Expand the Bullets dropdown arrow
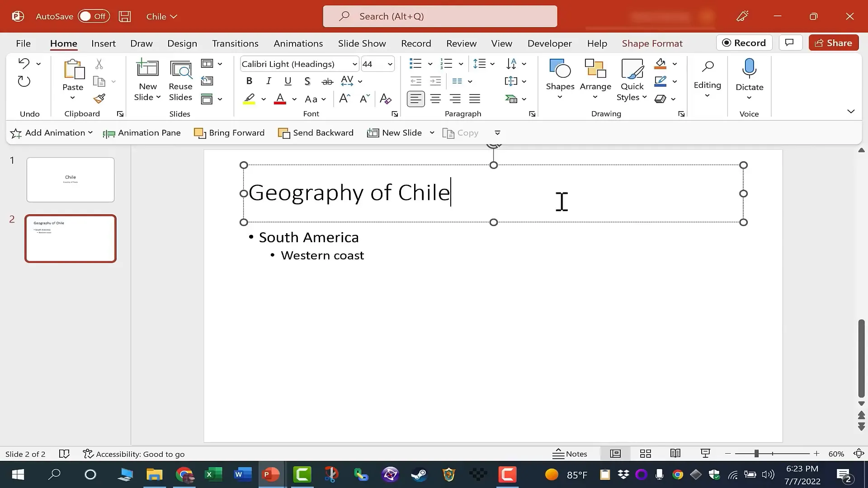The image size is (868, 488). (x=430, y=64)
